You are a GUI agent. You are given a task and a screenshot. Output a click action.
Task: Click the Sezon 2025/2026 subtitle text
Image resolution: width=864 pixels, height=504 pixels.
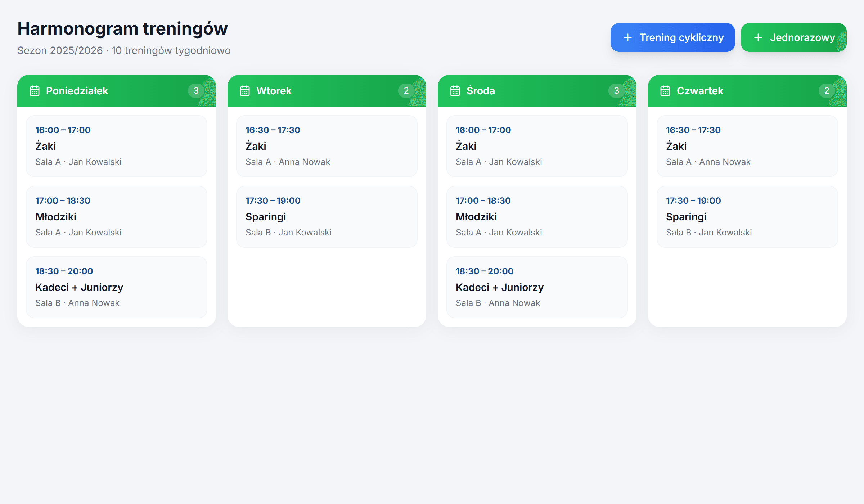click(x=124, y=50)
